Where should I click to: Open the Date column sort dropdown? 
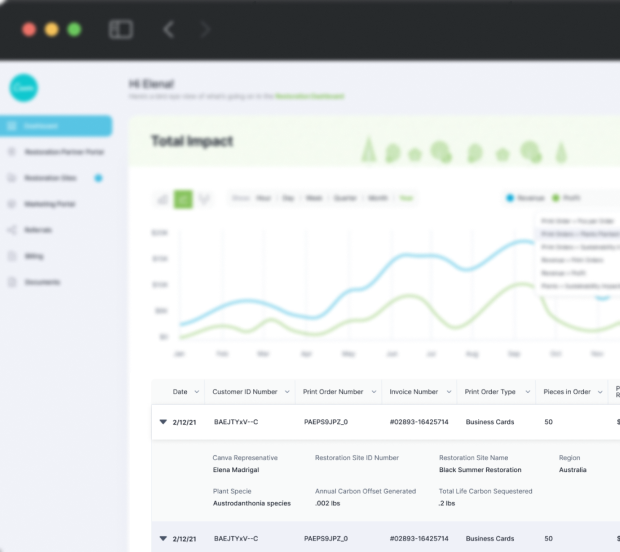(x=196, y=392)
